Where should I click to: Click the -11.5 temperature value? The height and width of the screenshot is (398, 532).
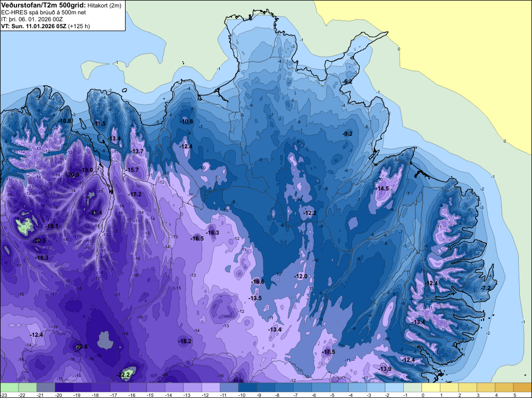[x=99, y=123]
